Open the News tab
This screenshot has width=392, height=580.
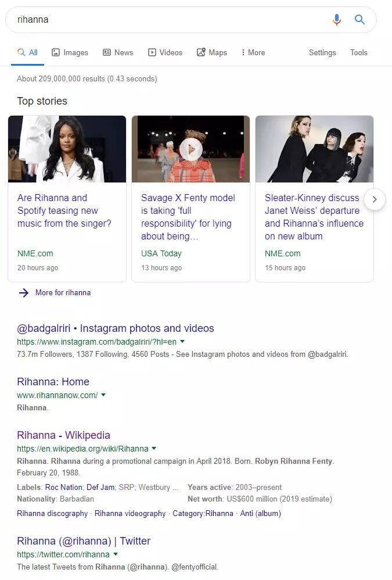coord(118,52)
